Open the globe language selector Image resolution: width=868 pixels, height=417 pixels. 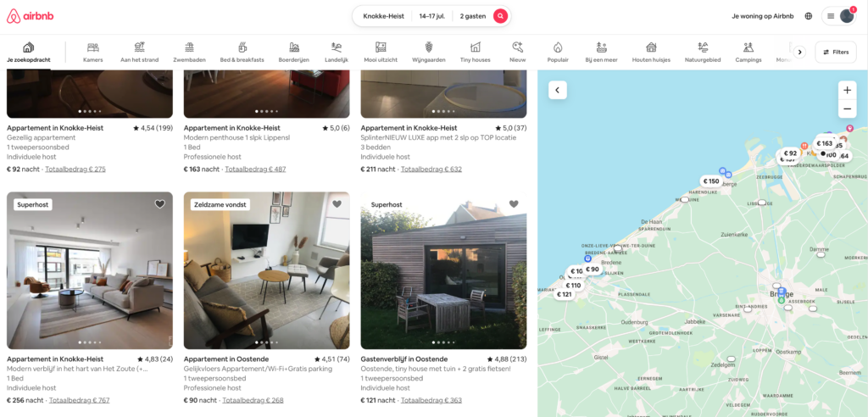pyautogui.click(x=809, y=16)
